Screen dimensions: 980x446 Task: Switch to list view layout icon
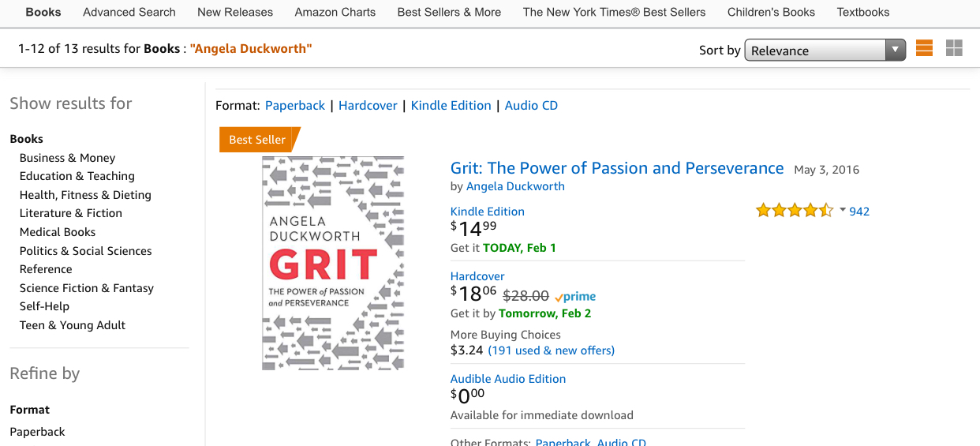point(924,49)
